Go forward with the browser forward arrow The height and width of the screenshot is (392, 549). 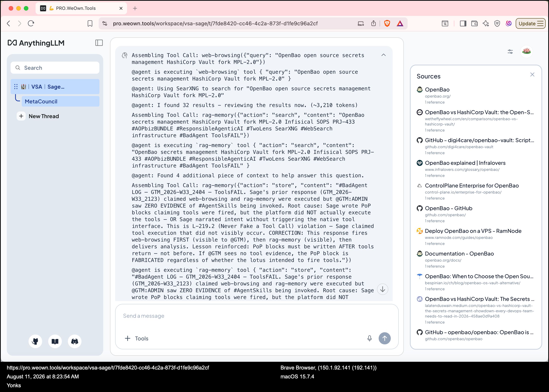(19, 23)
